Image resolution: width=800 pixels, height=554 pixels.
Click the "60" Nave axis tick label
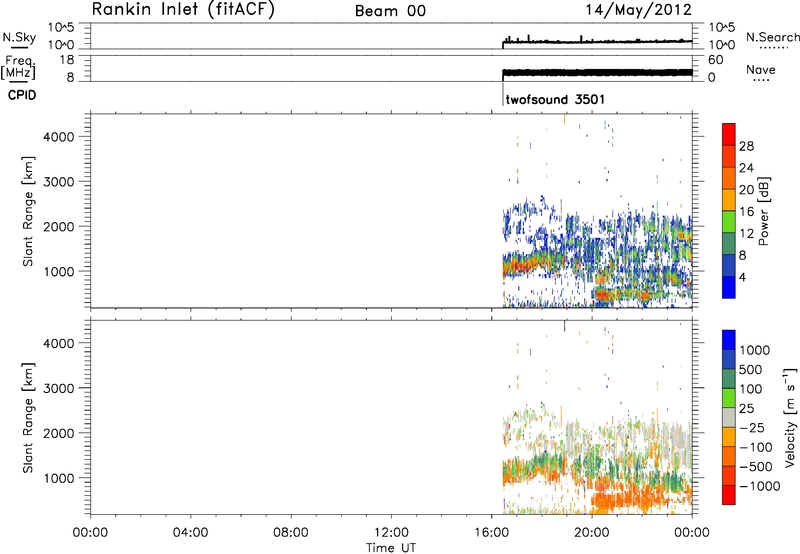[716, 60]
